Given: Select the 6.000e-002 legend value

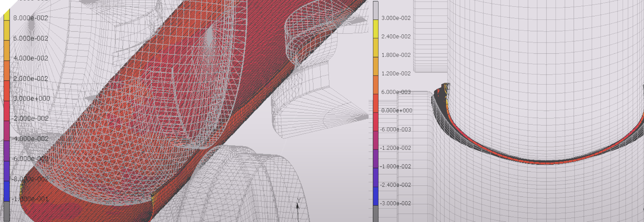Looking at the screenshot, I should (x=30, y=38).
